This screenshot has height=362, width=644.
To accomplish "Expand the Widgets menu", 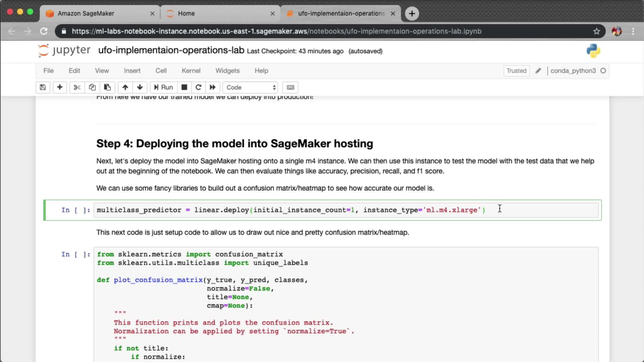I will click(x=227, y=71).
